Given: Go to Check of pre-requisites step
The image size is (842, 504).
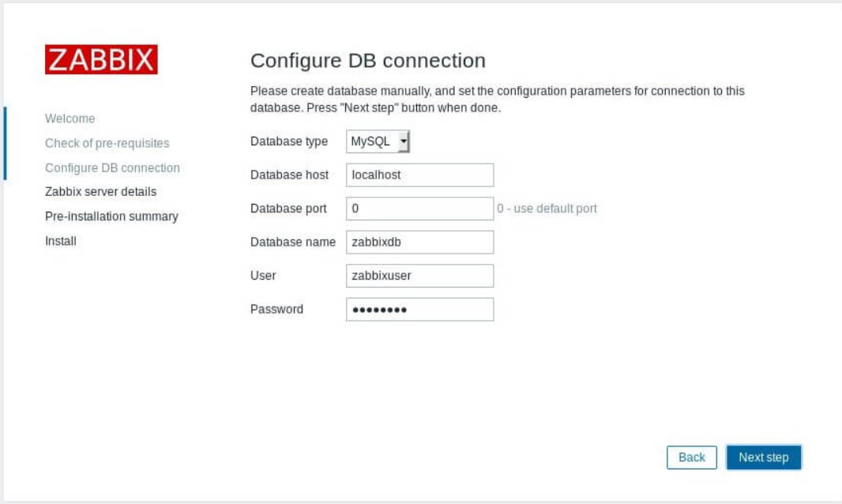Looking at the screenshot, I should click(x=107, y=143).
